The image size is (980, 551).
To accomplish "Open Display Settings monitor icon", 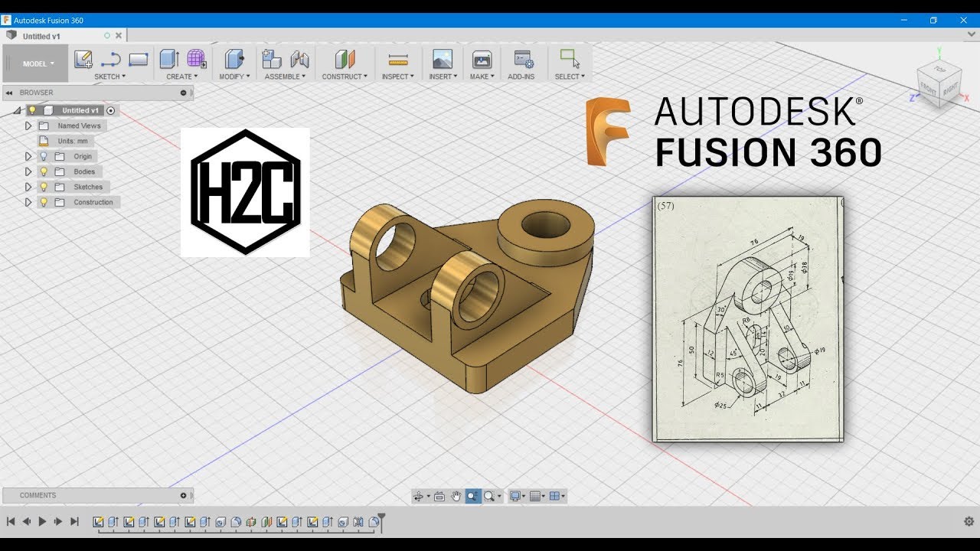I will tap(515, 496).
